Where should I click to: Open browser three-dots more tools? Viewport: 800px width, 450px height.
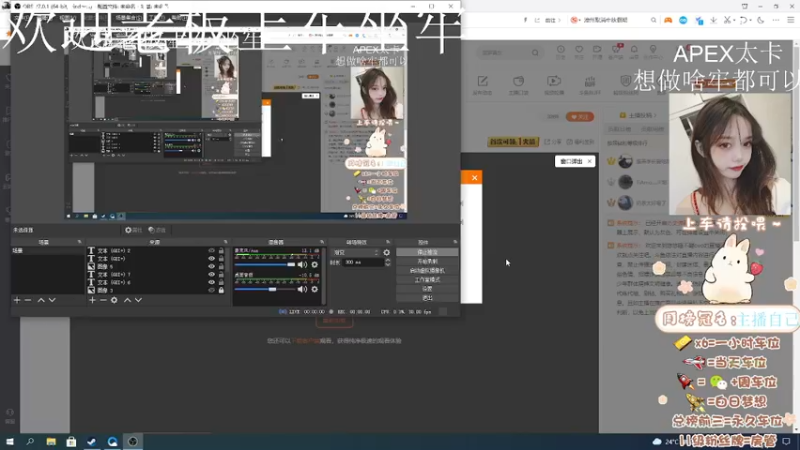(x=776, y=20)
